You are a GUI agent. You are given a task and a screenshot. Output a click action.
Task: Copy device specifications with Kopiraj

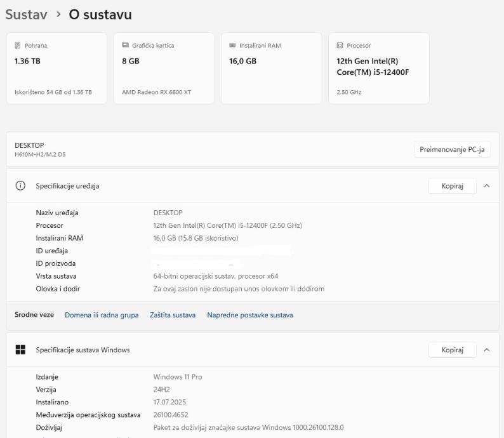click(x=452, y=186)
